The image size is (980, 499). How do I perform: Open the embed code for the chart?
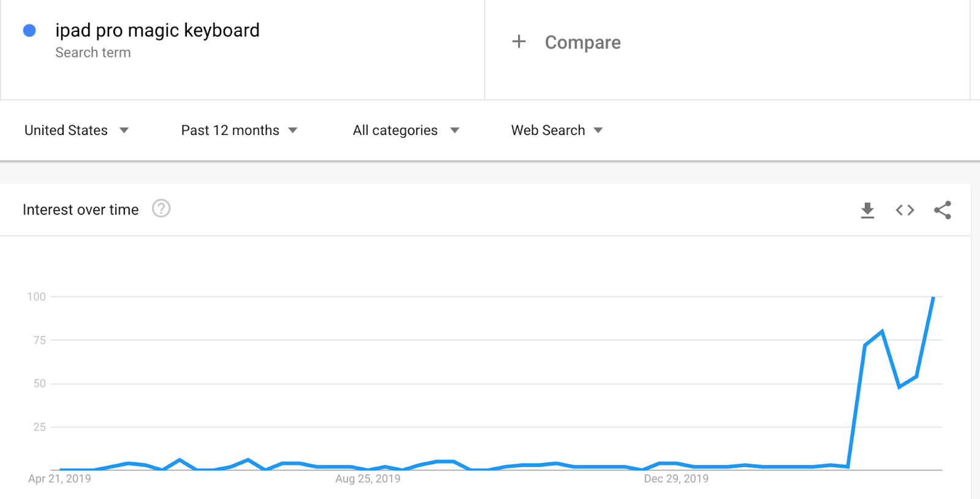(x=904, y=210)
